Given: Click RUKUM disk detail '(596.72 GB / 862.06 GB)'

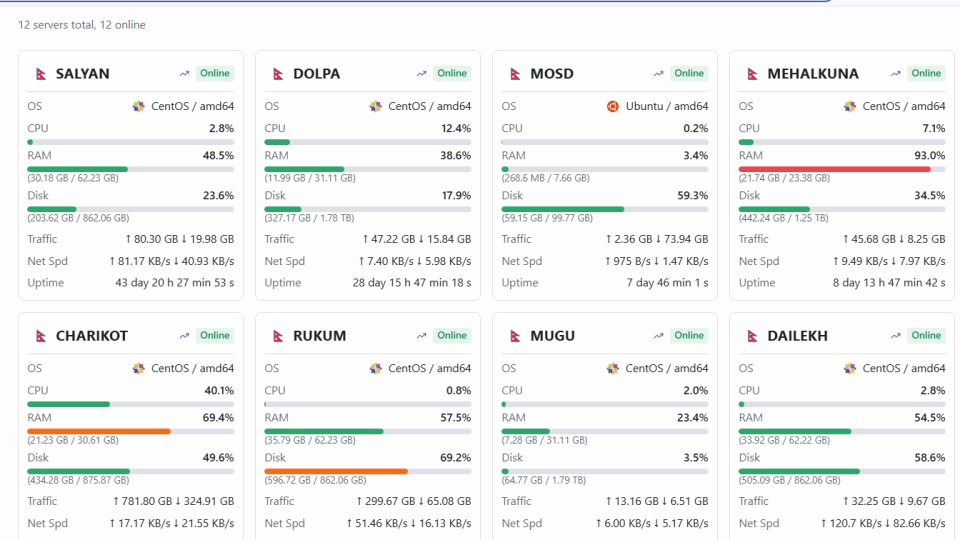Looking at the screenshot, I should tap(315, 480).
